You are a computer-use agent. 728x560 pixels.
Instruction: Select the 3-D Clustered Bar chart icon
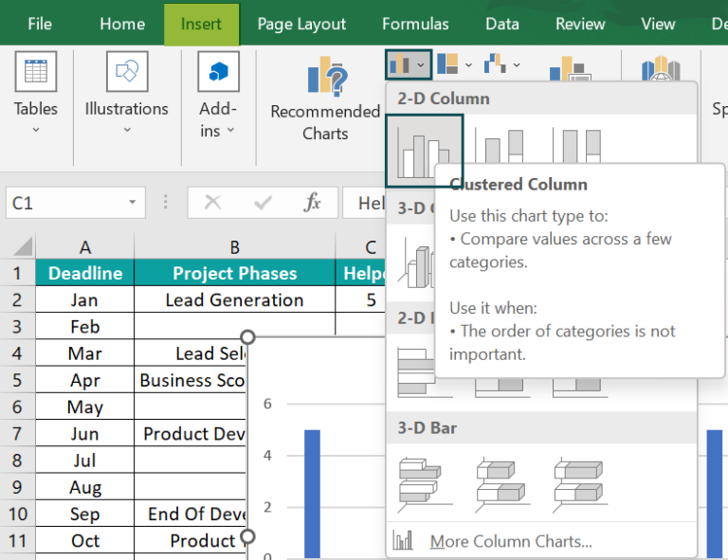(424, 479)
